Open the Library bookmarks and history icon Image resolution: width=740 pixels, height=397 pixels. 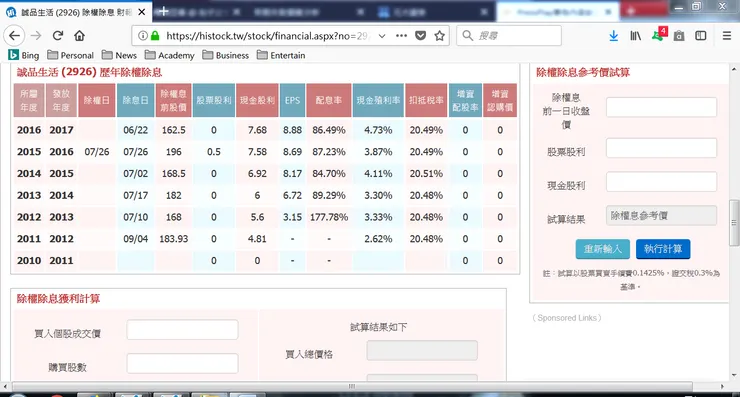point(636,35)
